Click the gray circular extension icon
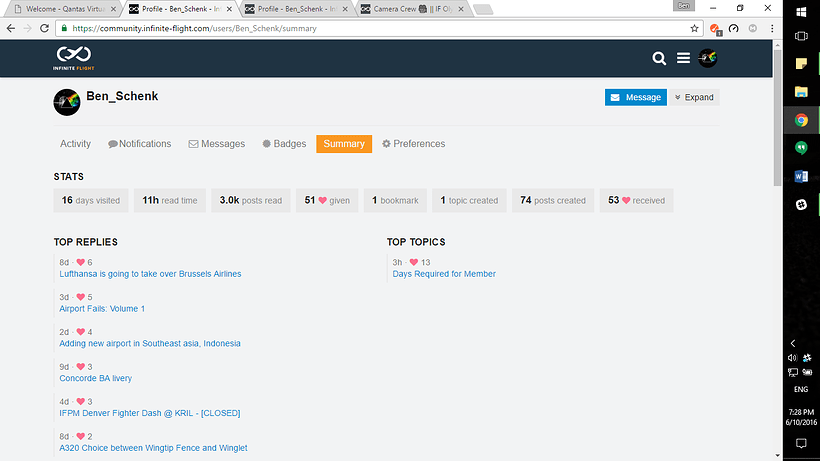The image size is (820, 461). (753, 28)
